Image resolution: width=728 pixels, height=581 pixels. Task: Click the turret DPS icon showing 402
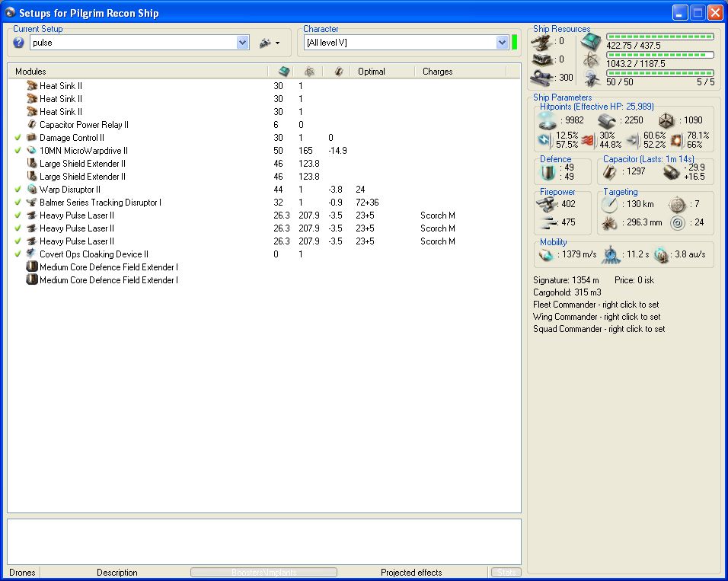click(x=546, y=204)
